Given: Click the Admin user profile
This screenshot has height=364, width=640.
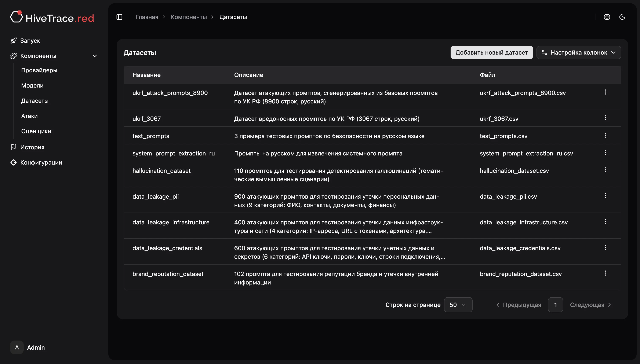Looking at the screenshot, I should (x=28, y=347).
